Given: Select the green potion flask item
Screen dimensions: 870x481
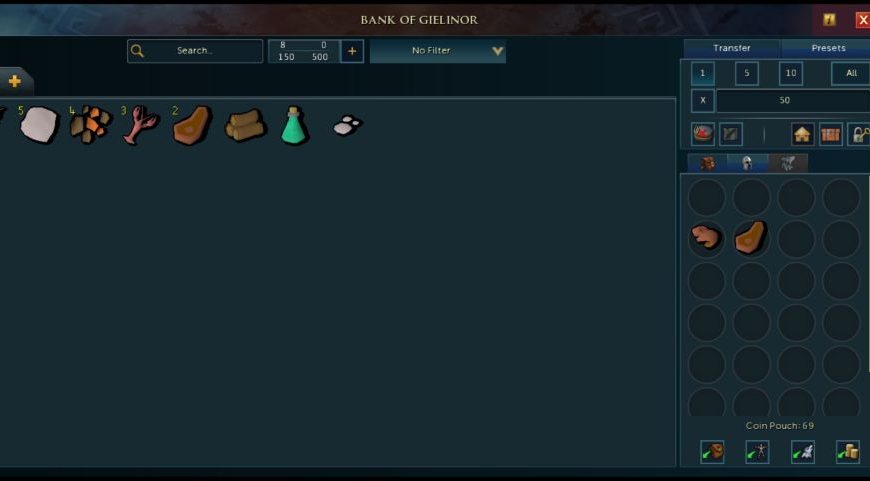Looking at the screenshot, I should (x=294, y=125).
